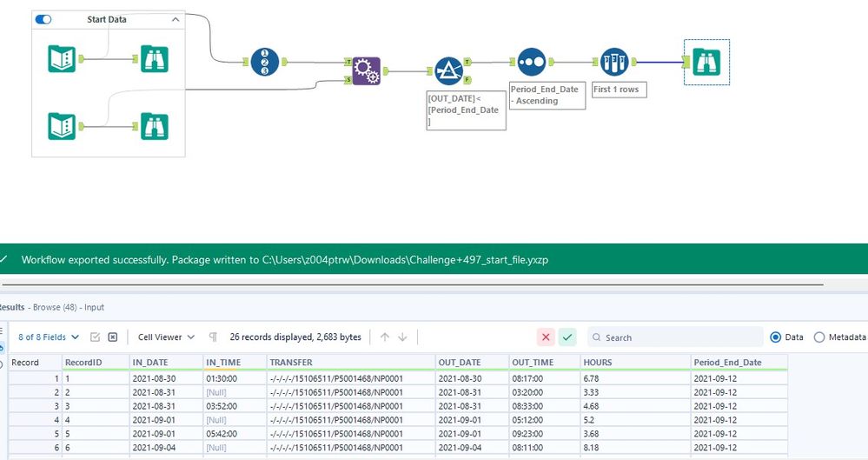Open the Cell Viewer dropdown

[x=166, y=337]
